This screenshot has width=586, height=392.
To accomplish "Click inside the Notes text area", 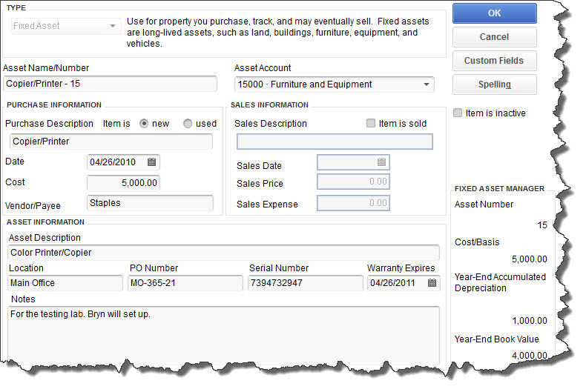I will coord(223,333).
